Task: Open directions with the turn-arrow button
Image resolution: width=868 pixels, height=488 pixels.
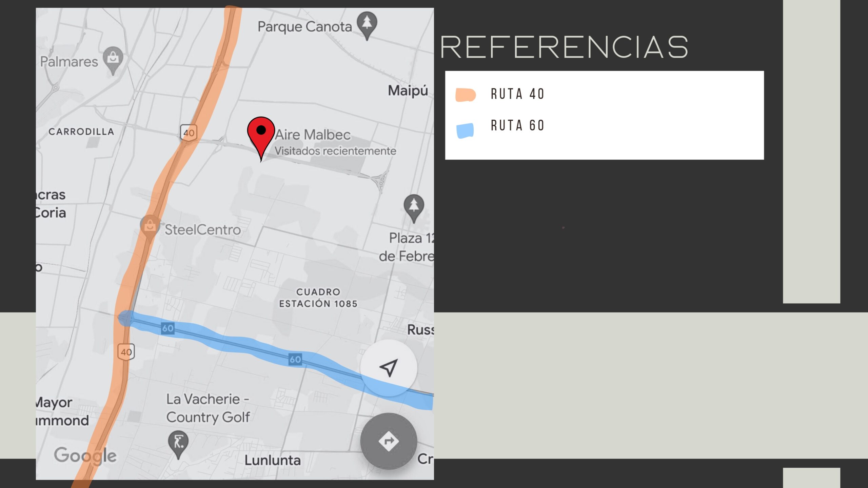Action: click(x=389, y=441)
